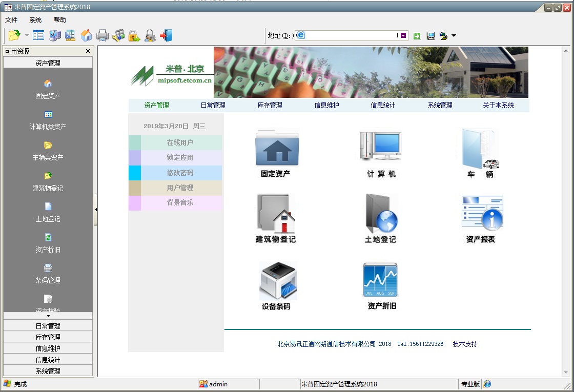This screenshot has height=392, width=574.
Task: Close the 可用资源 side panel
Action: coord(88,51)
